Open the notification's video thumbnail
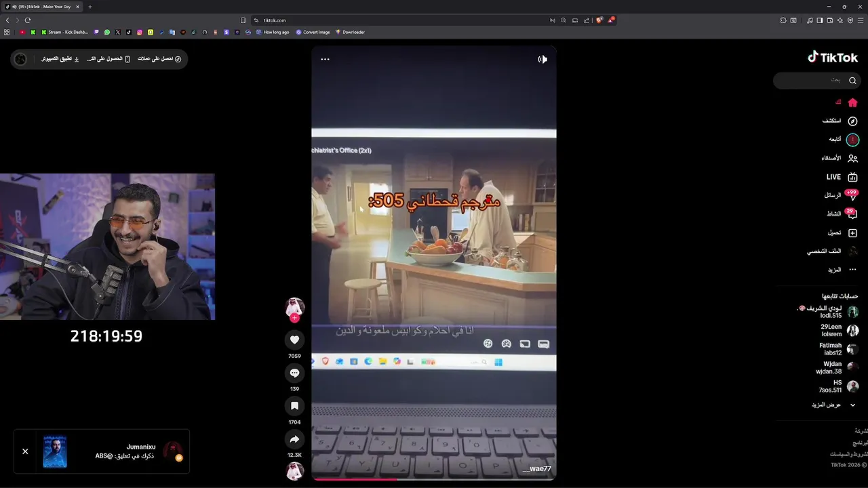The height and width of the screenshot is (488, 868). coord(55,451)
